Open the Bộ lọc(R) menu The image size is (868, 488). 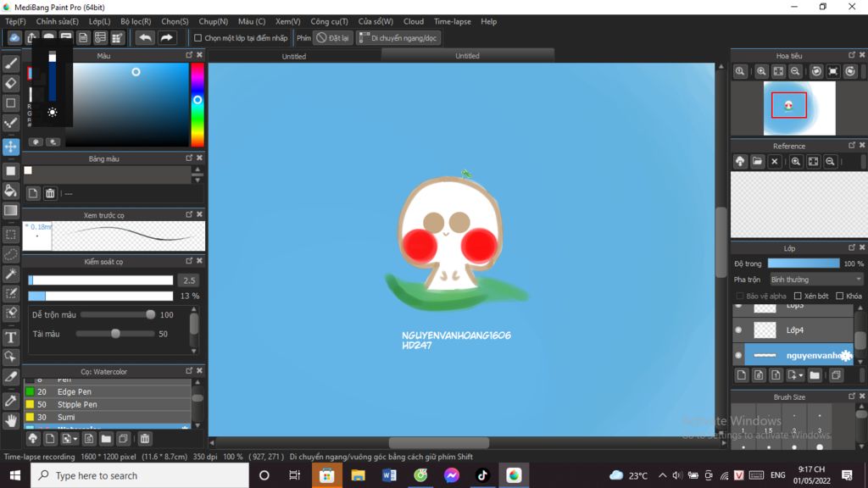point(136,21)
